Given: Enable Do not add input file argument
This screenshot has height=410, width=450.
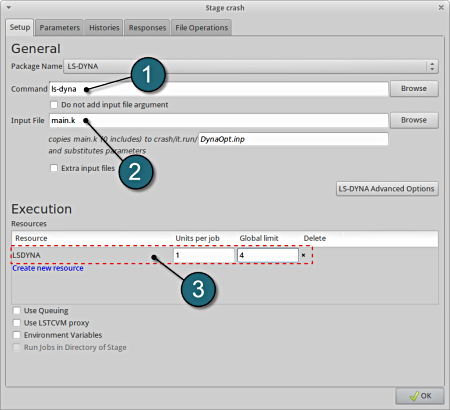Looking at the screenshot, I should (x=54, y=105).
